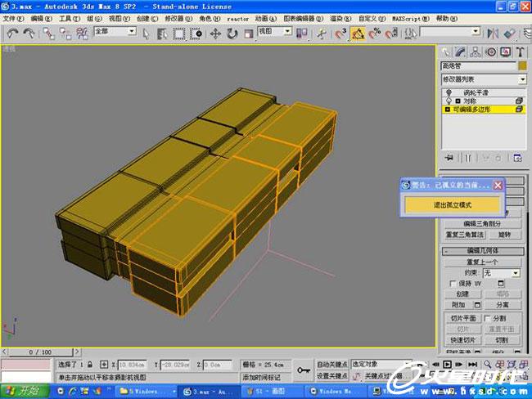Click the X coordinate input field
The image size is (532, 399).
[133, 365]
